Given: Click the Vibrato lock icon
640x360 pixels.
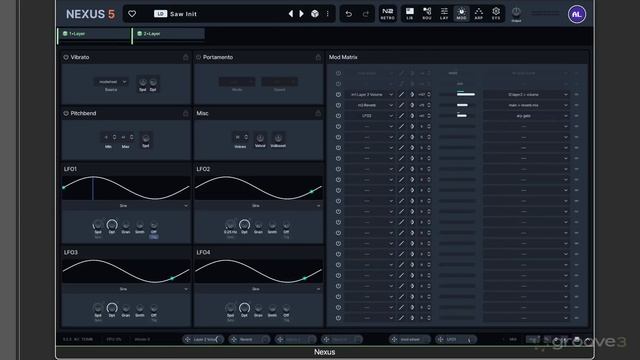Looking at the screenshot, I should point(186,57).
